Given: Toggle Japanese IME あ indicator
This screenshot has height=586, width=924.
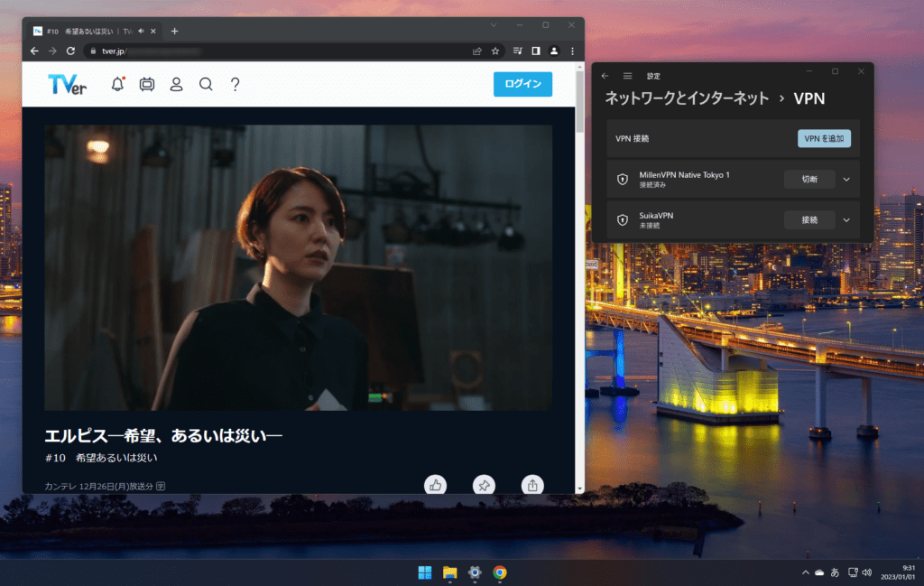Looking at the screenshot, I should [x=835, y=572].
